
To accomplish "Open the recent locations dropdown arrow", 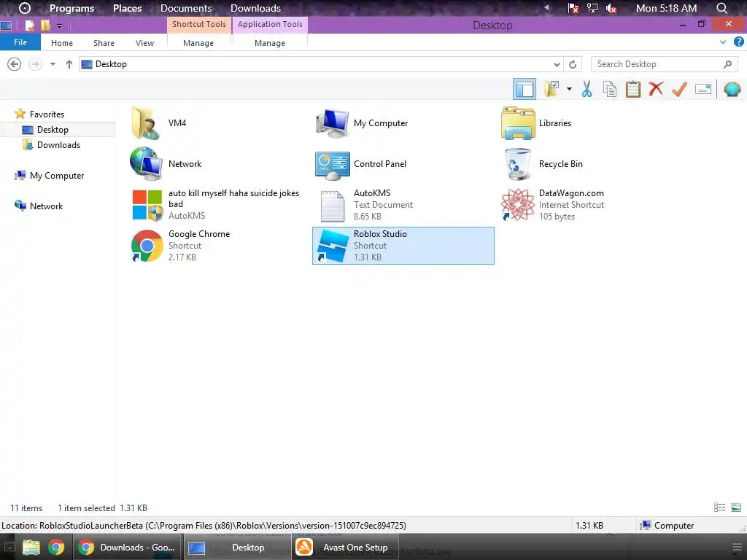I will [x=53, y=64].
